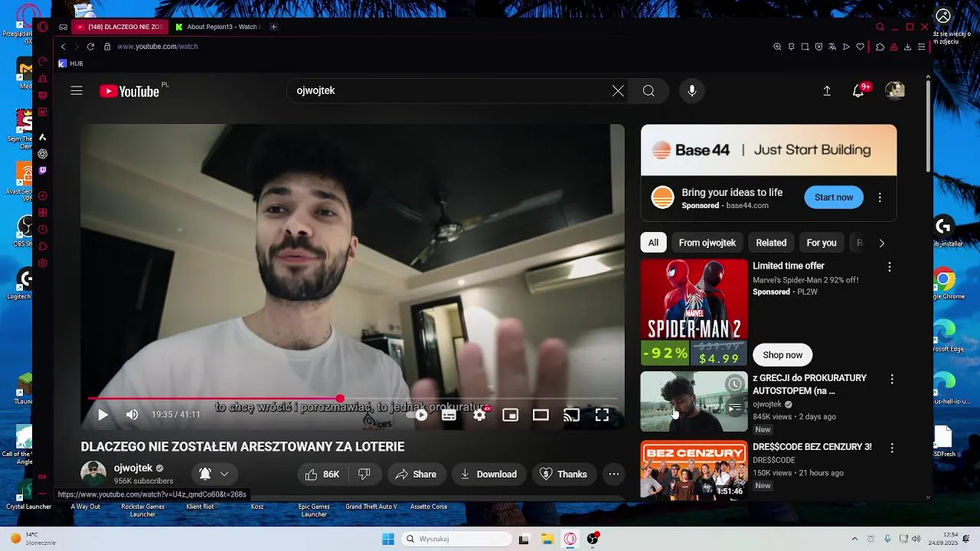Clear the search box with the X icon
The height and width of the screenshot is (551, 980).
pyautogui.click(x=618, y=91)
